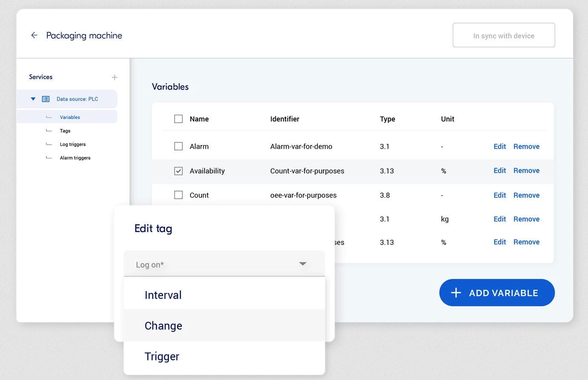Uncheck the Availability variable checkbox

(179, 171)
